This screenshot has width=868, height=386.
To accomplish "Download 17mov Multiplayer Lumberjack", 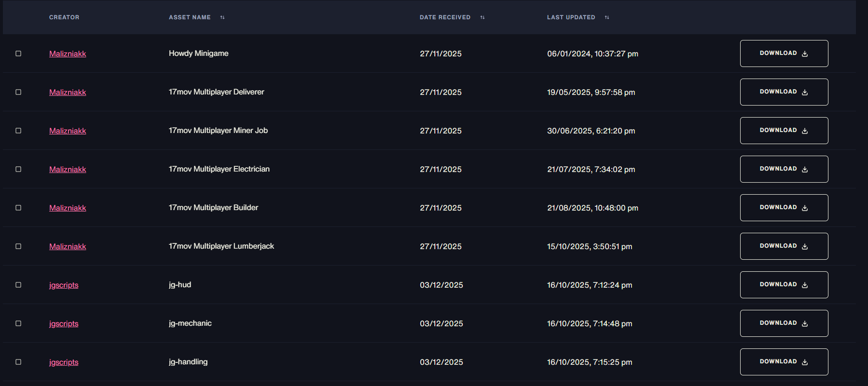I will (784, 246).
